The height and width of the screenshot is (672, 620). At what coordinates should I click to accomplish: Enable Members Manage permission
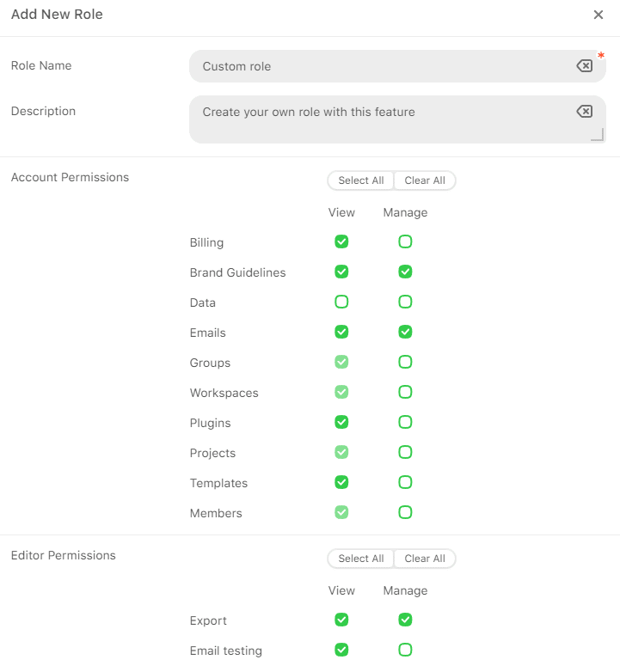click(405, 512)
